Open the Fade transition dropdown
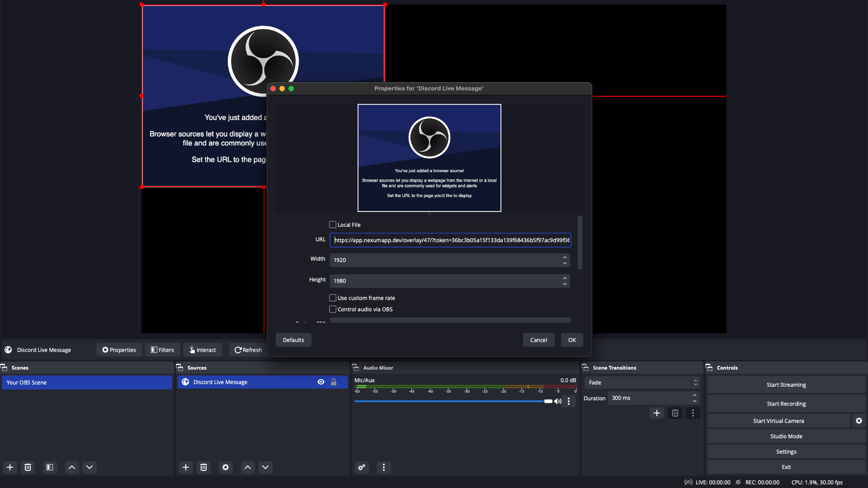This screenshot has width=868, height=488. tap(642, 383)
